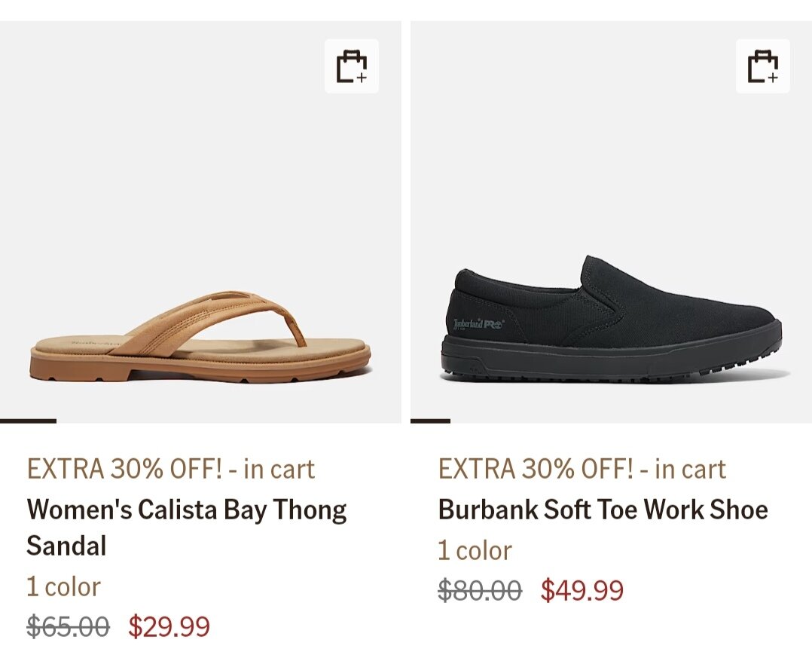Quick add the Burbank Soft Toe Work Shoe
The height and width of the screenshot is (658, 812).
(762, 66)
